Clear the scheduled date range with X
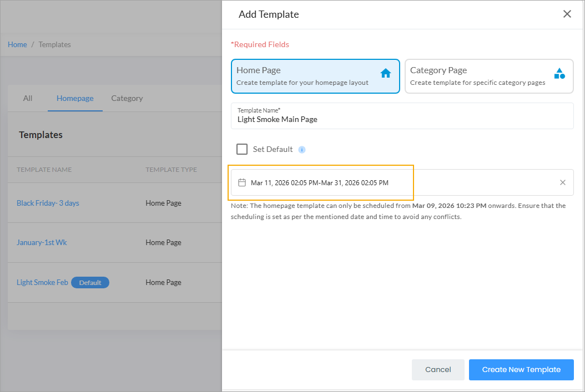This screenshot has width=585, height=392. (562, 182)
